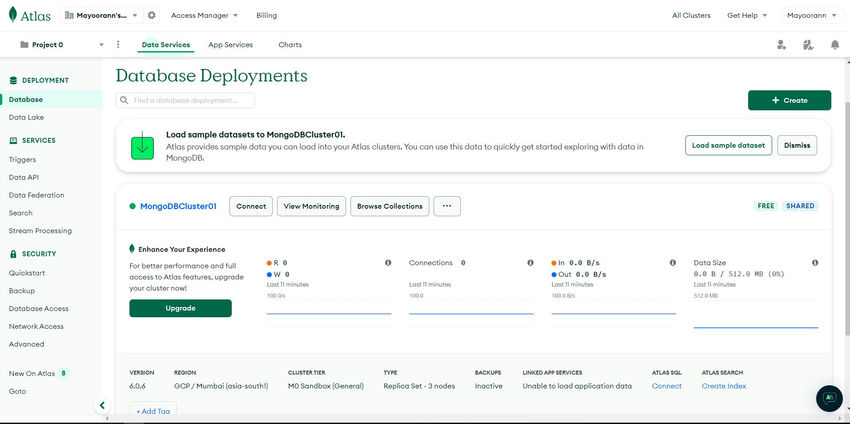Open the Billing page
The image size is (850, 424).
[266, 15]
